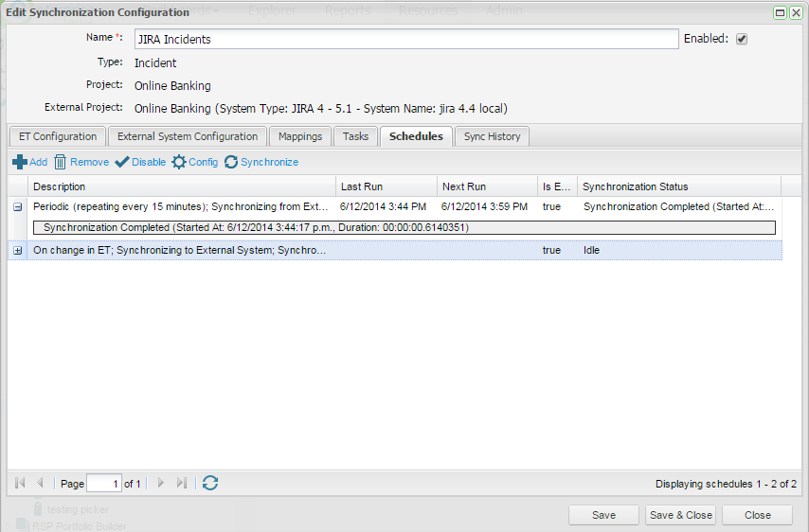Toggle the Enabled checkbox
This screenshot has height=532, width=809.
742,39
